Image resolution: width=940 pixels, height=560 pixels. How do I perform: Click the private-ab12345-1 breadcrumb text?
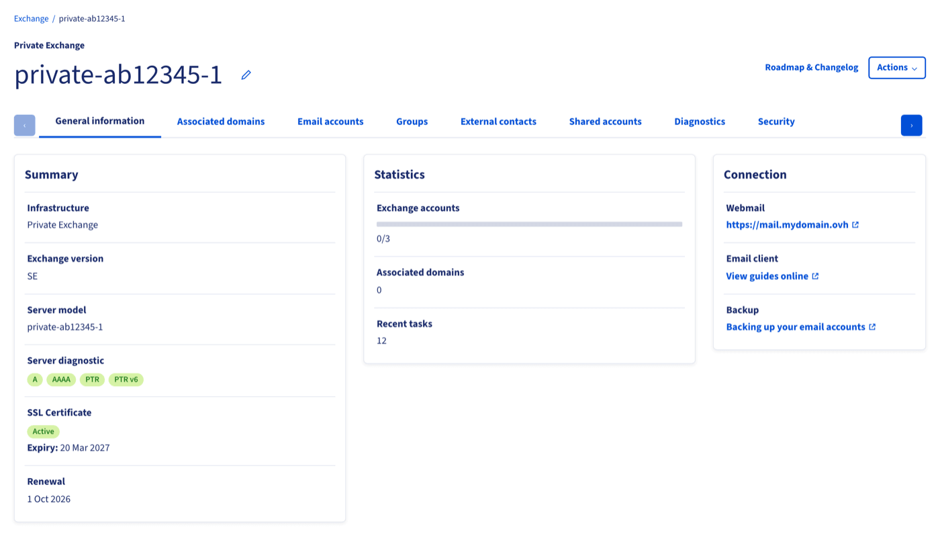92,19
